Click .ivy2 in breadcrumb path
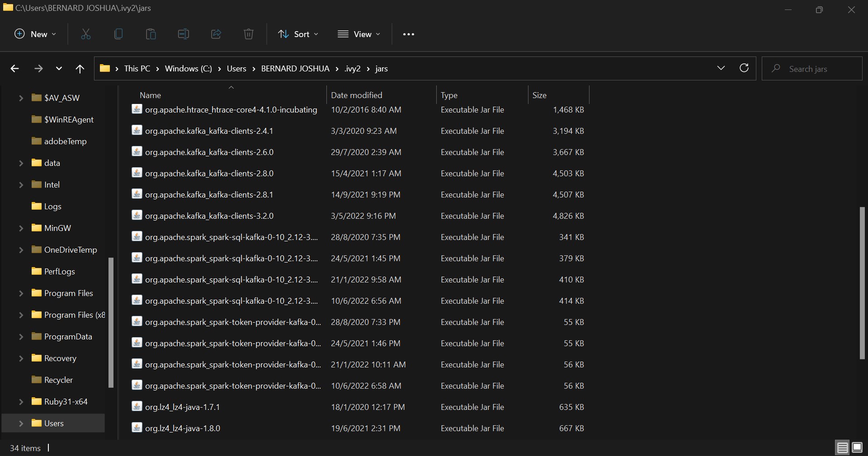 pyautogui.click(x=352, y=69)
